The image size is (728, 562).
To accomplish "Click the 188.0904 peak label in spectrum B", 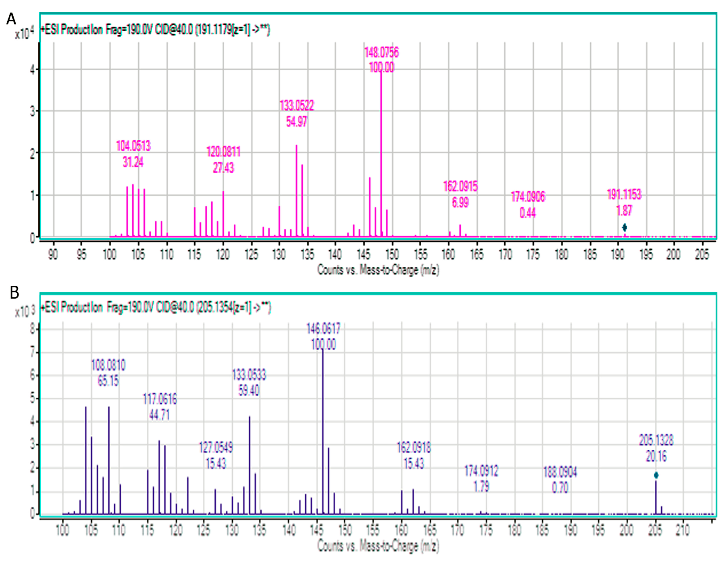I will click(560, 472).
